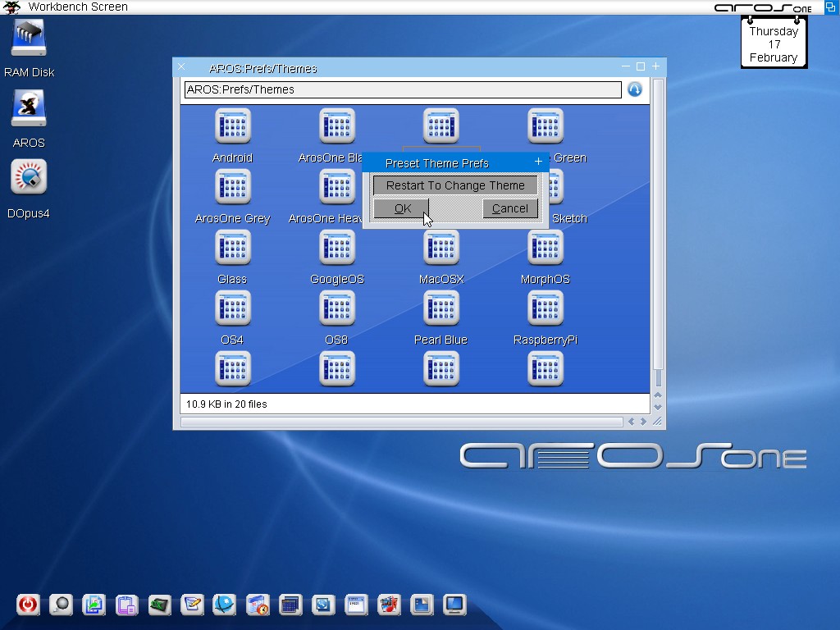Cancel the Preset Theme Prefs dialog
Viewport: 840px width, 630px height.
click(509, 208)
